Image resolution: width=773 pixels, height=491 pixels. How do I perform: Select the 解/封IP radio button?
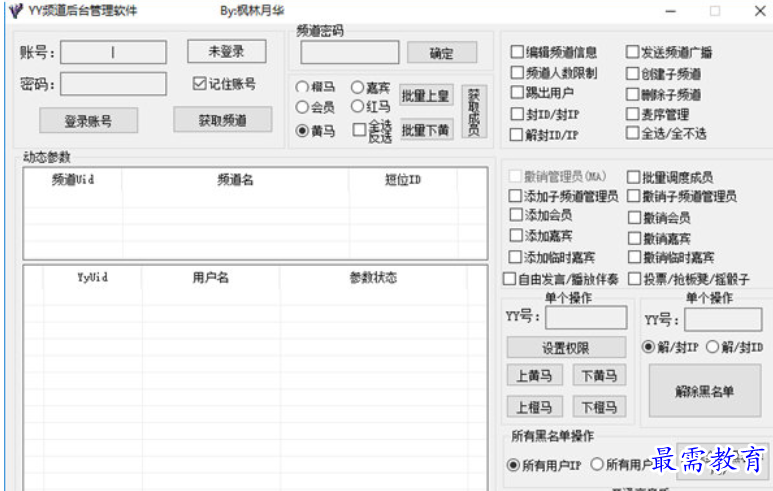pyautogui.click(x=648, y=347)
